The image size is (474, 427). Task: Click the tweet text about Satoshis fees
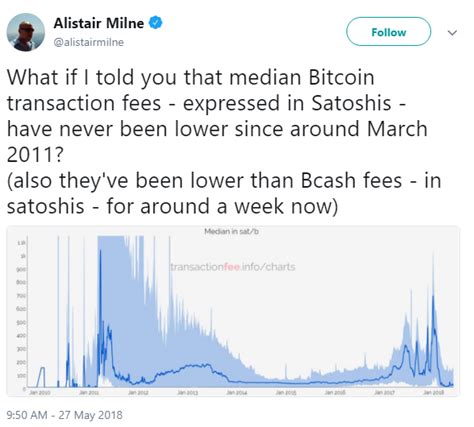[x=223, y=141]
